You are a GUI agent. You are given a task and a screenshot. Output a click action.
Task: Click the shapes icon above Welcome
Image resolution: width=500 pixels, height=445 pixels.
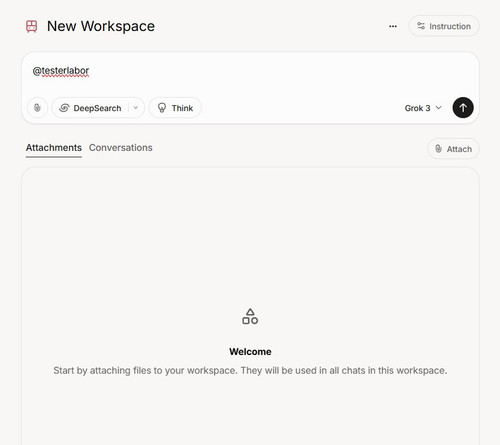point(250,316)
